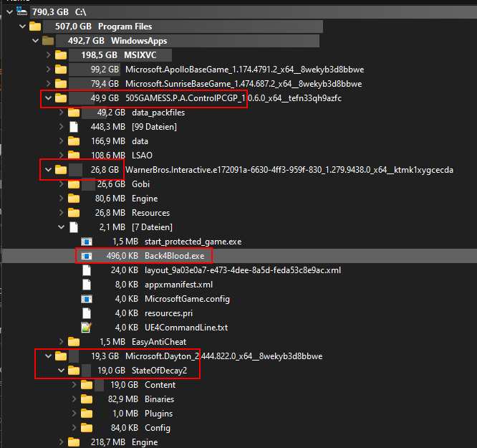Select the appxmanifest.xml file name
This screenshot has height=448, width=477.
(178, 285)
